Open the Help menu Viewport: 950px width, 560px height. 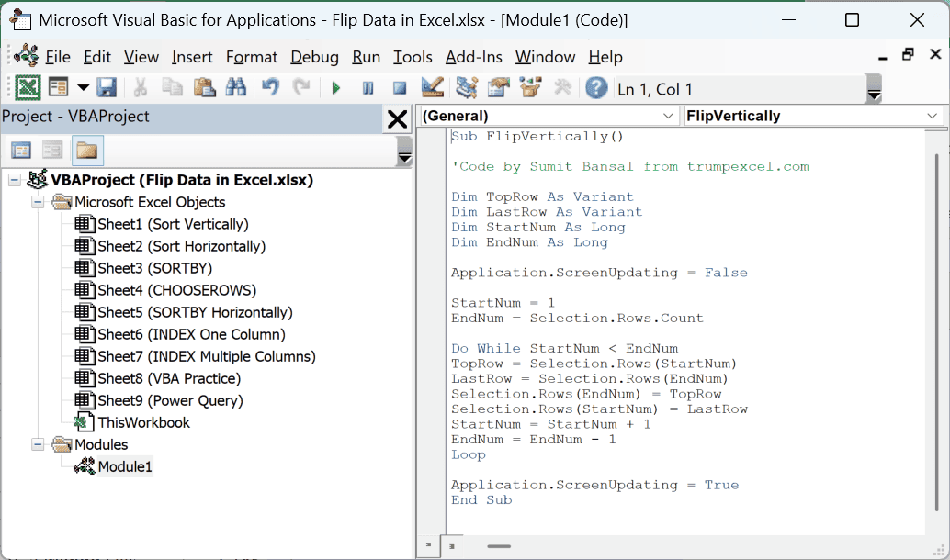pyautogui.click(x=605, y=57)
